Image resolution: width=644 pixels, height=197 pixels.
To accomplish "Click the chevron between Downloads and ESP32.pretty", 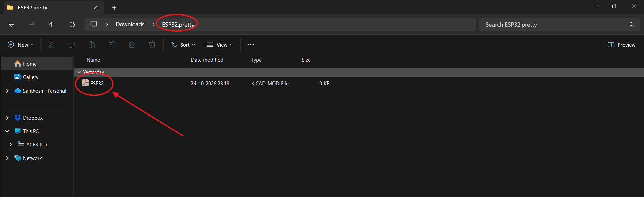I will (x=153, y=24).
